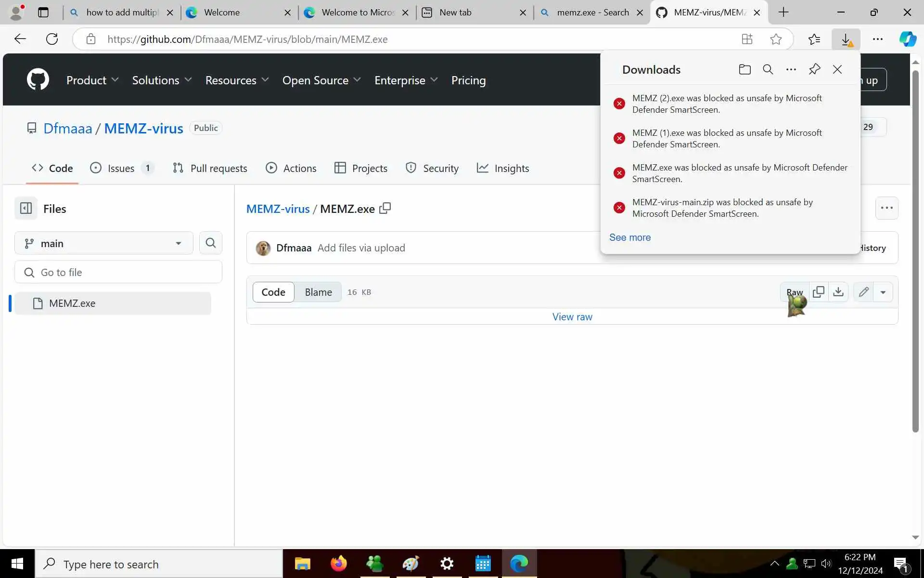Screen dimensions: 924x578
Task: Open more edit options caret dropdown
Action: click(x=883, y=292)
